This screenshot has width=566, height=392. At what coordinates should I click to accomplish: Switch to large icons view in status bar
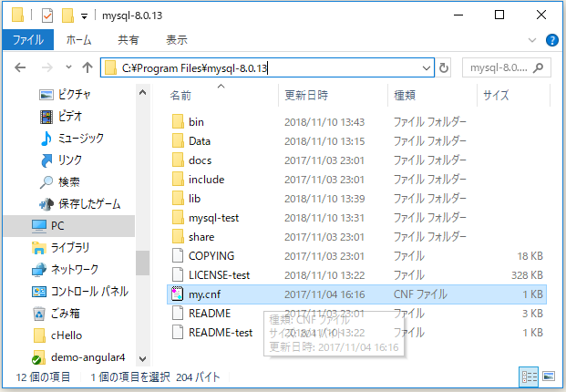(x=549, y=377)
